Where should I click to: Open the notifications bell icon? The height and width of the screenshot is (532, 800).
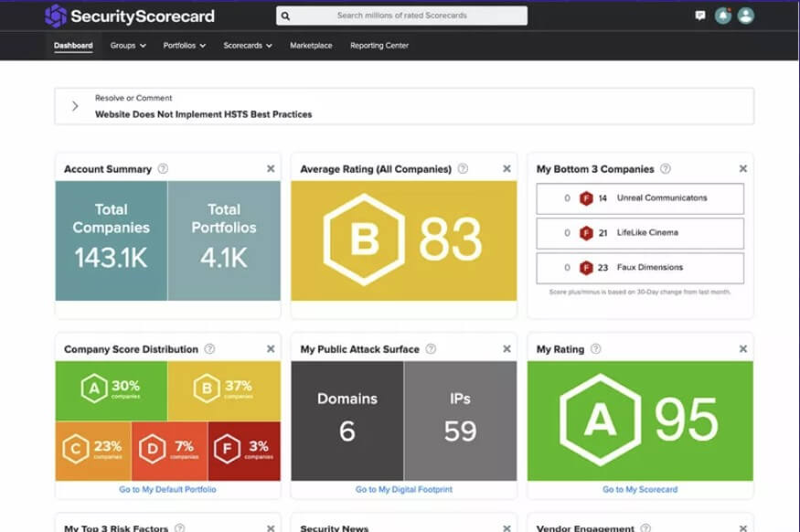point(722,16)
